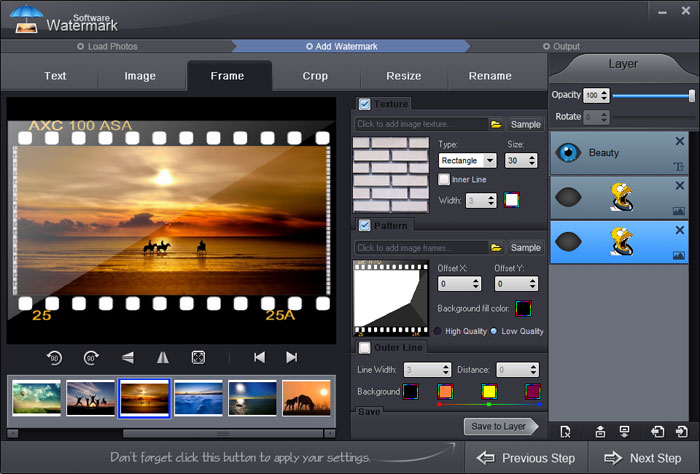
Task: Select the jumping people silhouette thumbnail
Action: [90, 398]
